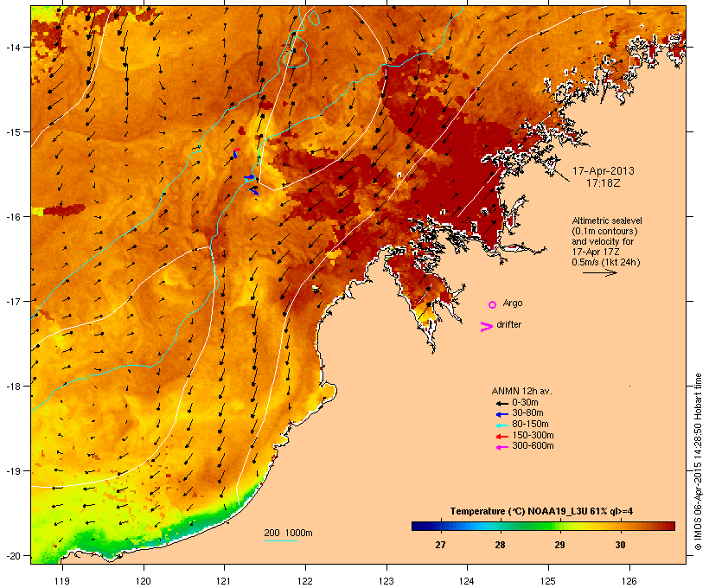Click the '17-Apr-2013' date label

tap(604, 171)
